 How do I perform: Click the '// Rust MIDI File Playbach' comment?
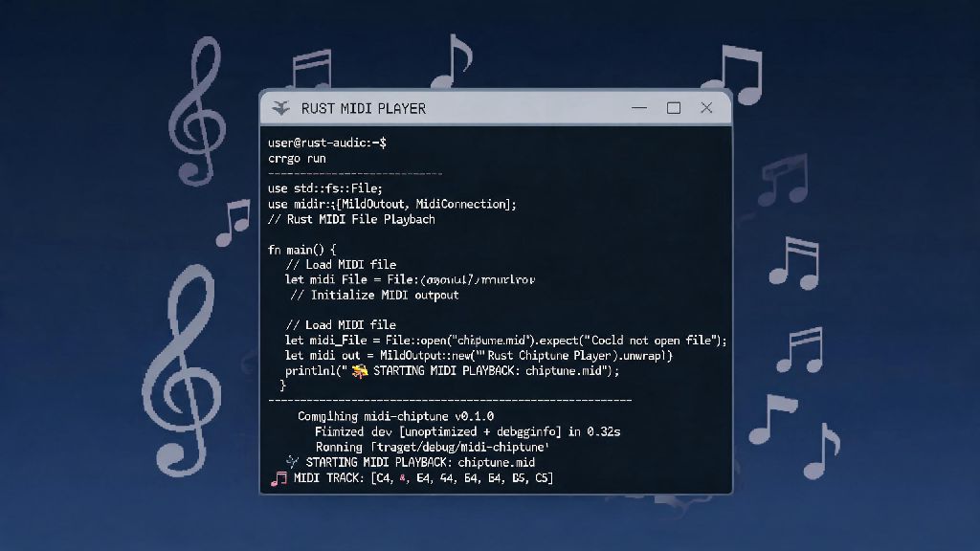351,219
